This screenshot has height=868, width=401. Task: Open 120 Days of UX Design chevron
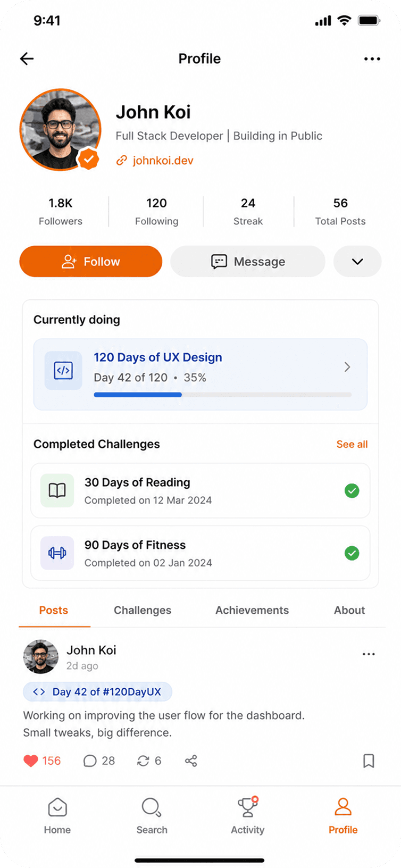point(347,367)
